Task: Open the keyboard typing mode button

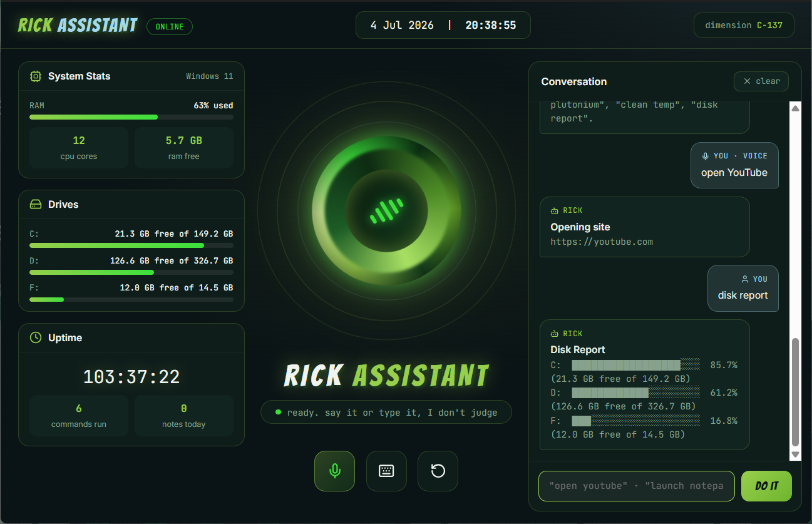Action: 386,471
